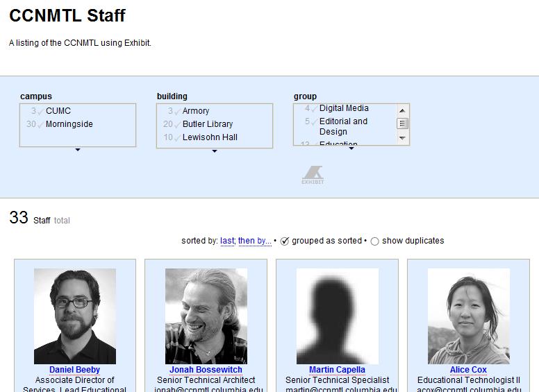Select the CUMC campus facet value

(78, 111)
